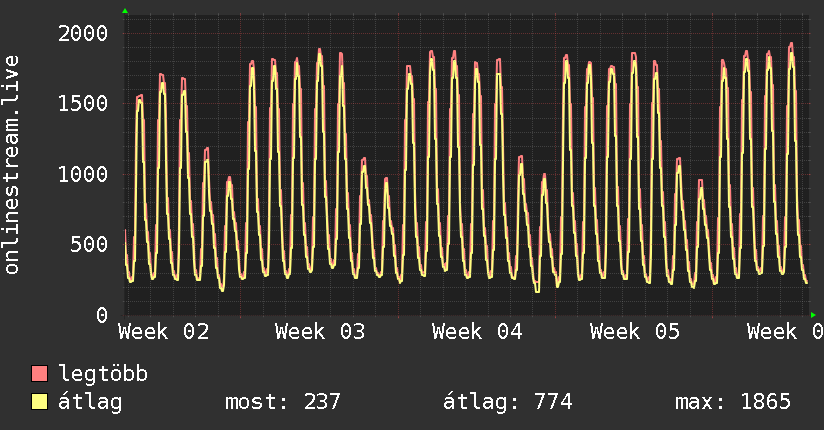
Task: Click the 500 y-axis tick label
Action: (x=89, y=244)
